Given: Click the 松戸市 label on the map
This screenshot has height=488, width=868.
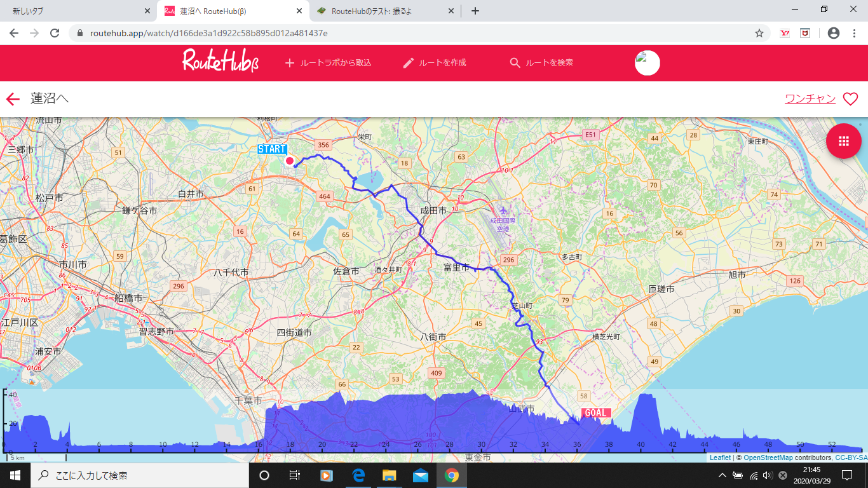Looking at the screenshot, I should 50,198.
